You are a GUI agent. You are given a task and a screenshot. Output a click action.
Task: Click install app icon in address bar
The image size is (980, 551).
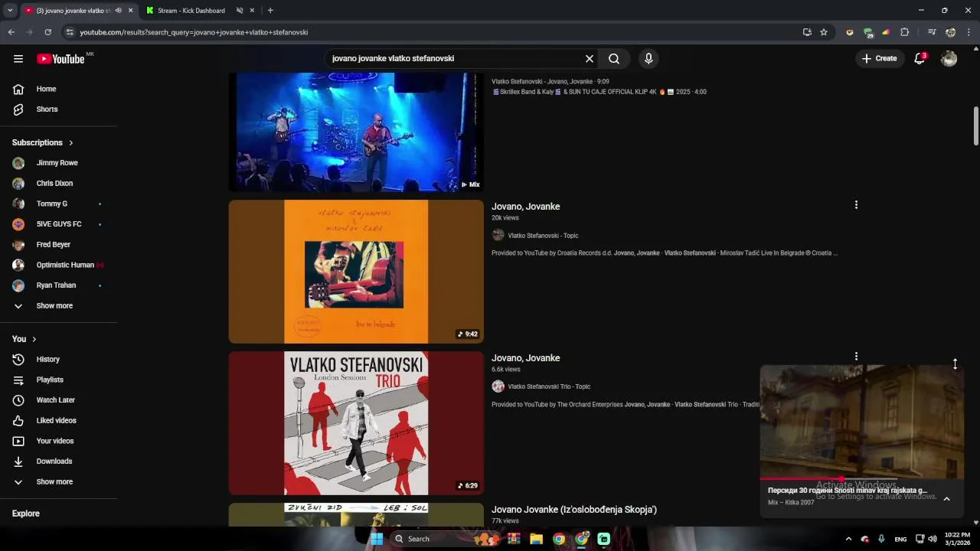pos(807,32)
